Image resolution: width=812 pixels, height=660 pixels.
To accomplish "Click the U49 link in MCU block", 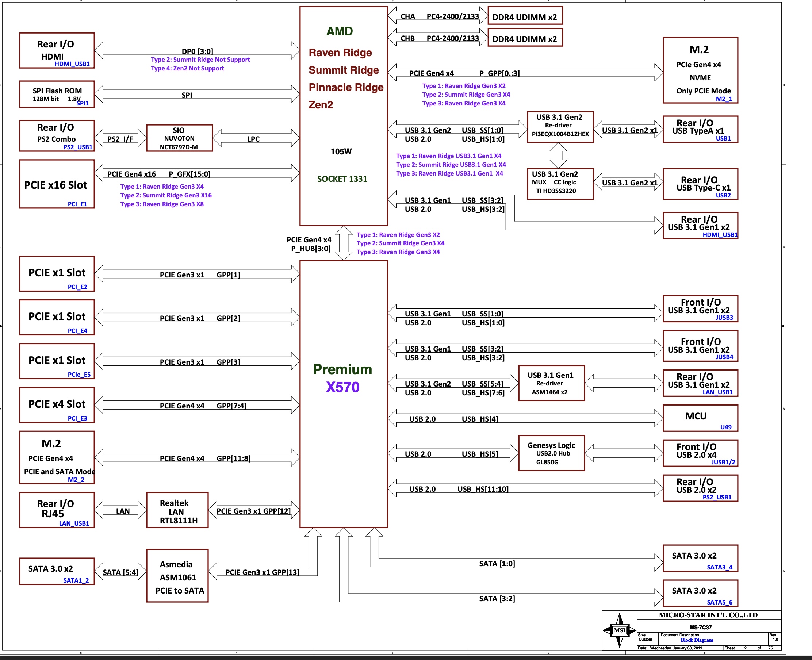I will [726, 427].
